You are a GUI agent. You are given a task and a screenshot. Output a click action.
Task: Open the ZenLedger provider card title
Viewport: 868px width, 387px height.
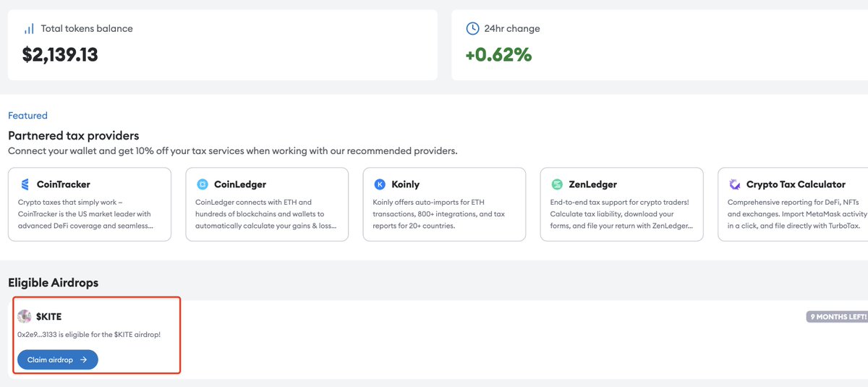click(593, 184)
